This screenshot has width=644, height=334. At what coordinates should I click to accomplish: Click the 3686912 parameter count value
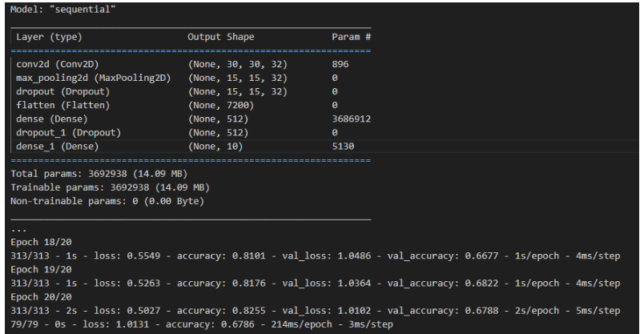(x=351, y=119)
